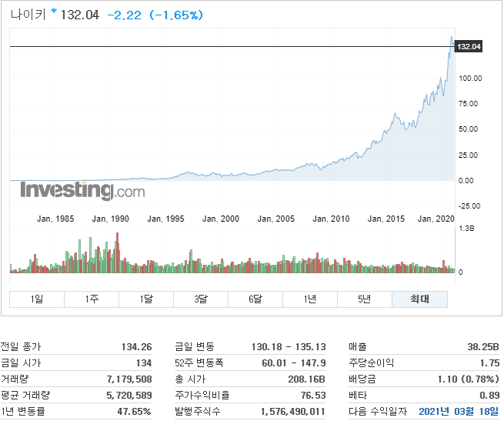Viewport: 504px width, 421px height.
Task: Select the 1달 time range tab
Action: 146,299
